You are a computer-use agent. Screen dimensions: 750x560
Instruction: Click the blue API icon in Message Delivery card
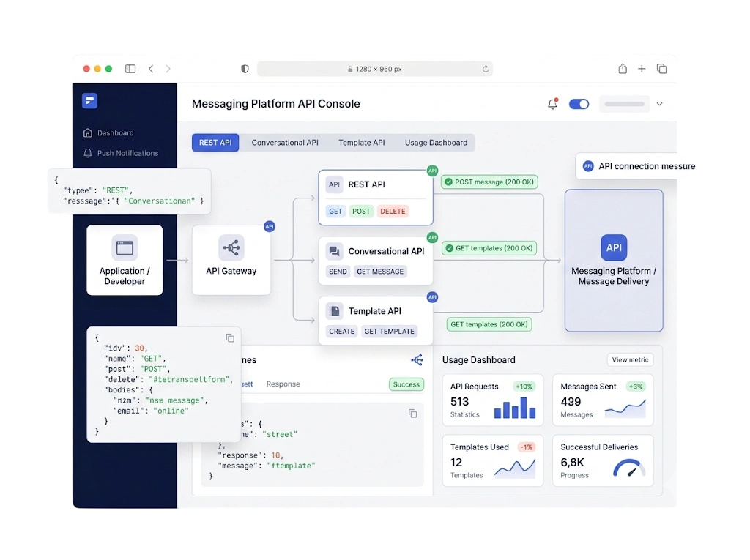614,247
